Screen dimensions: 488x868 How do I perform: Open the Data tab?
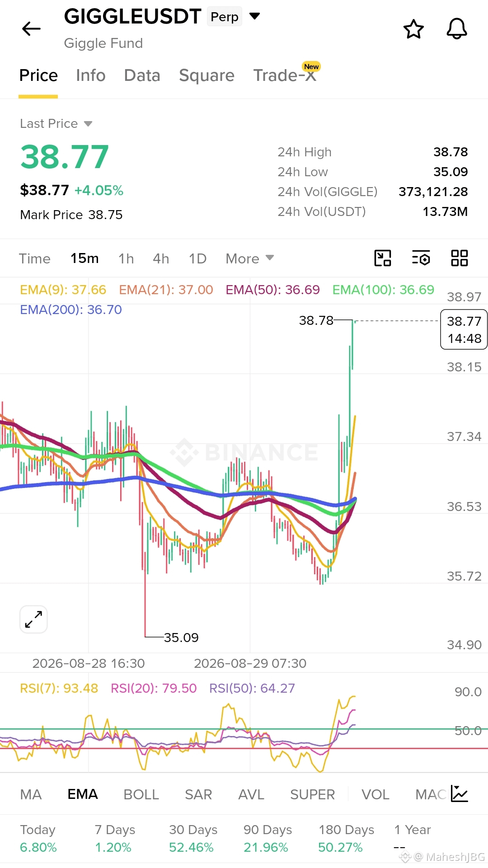[x=142, y=75]
